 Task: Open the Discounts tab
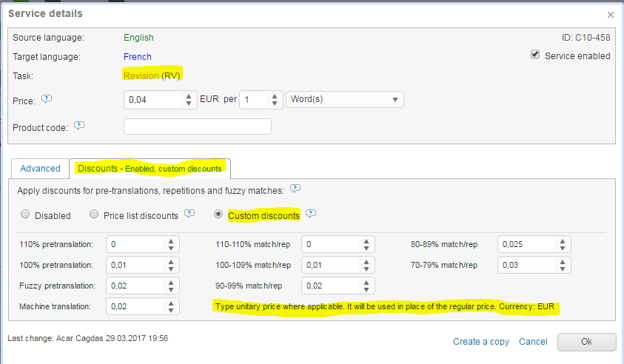(x=150, y=169)
